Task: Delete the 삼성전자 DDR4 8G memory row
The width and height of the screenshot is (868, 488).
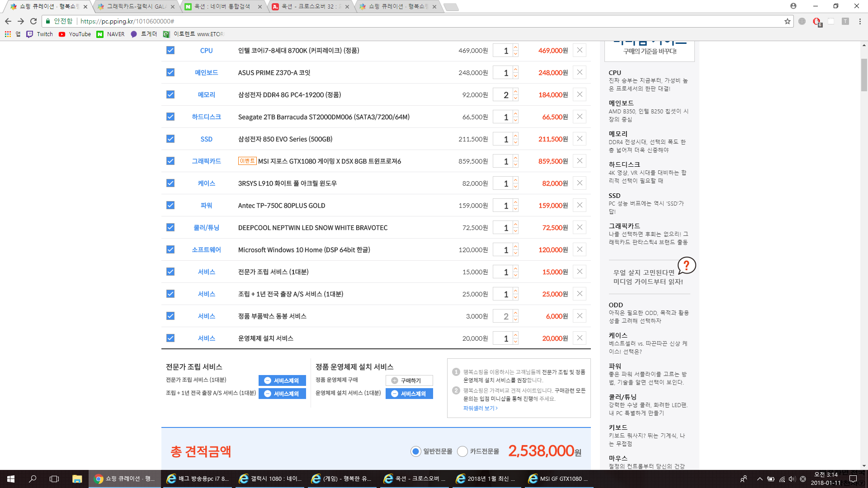Action: 580,94
